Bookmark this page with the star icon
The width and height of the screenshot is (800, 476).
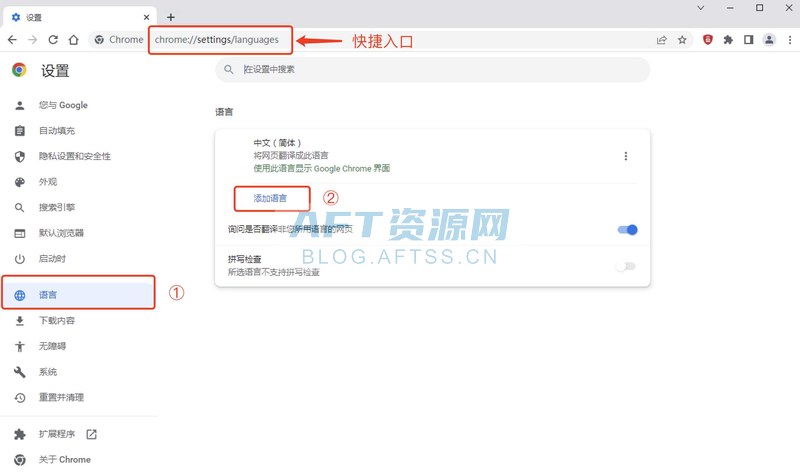click(682, 40)
